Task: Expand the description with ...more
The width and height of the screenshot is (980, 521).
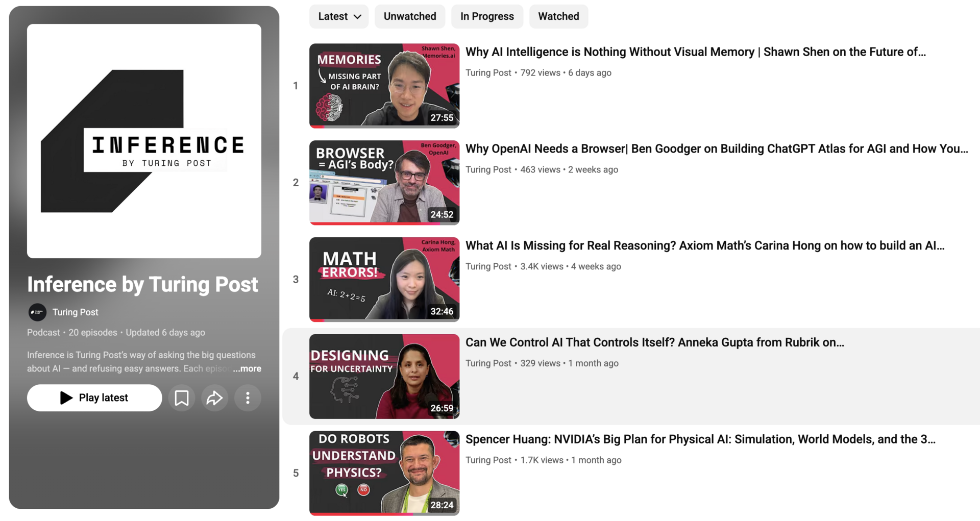Action: (248, 368)
